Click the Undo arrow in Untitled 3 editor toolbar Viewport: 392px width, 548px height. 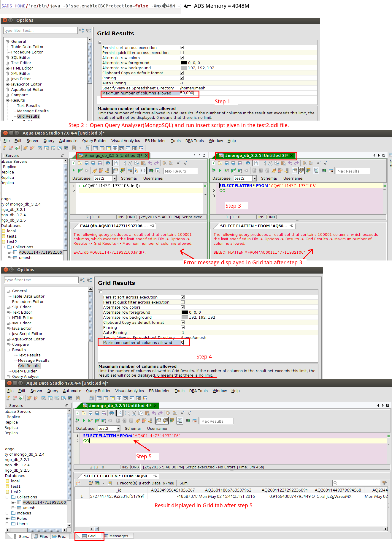(x=290, y=163)
